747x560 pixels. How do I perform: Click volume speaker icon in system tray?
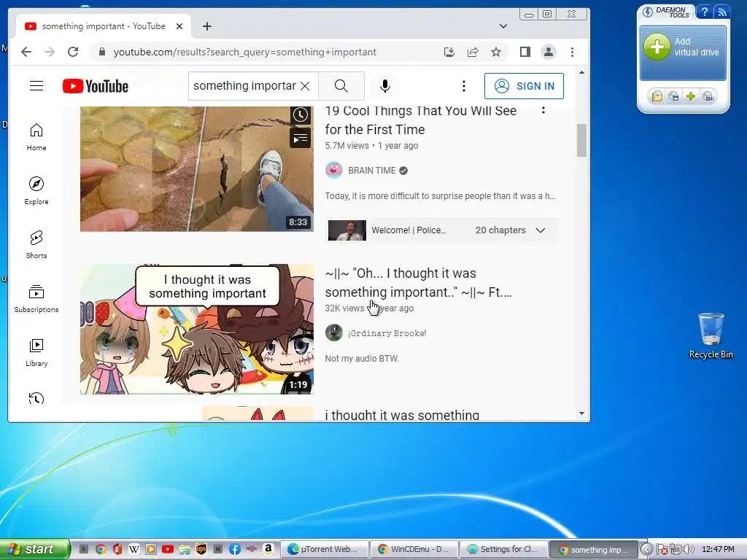(689, 549)
